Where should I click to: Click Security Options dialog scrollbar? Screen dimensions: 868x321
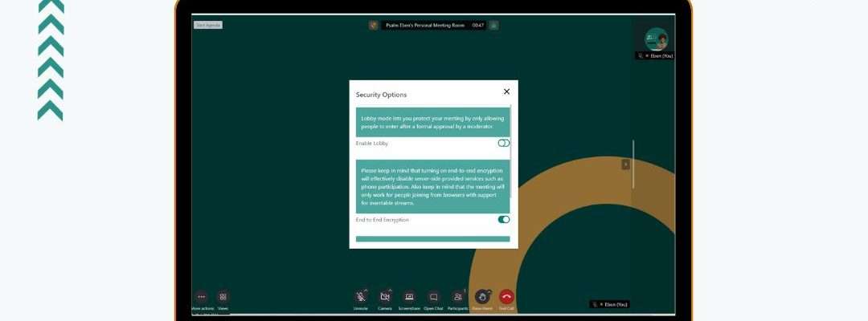click(510, 152)
